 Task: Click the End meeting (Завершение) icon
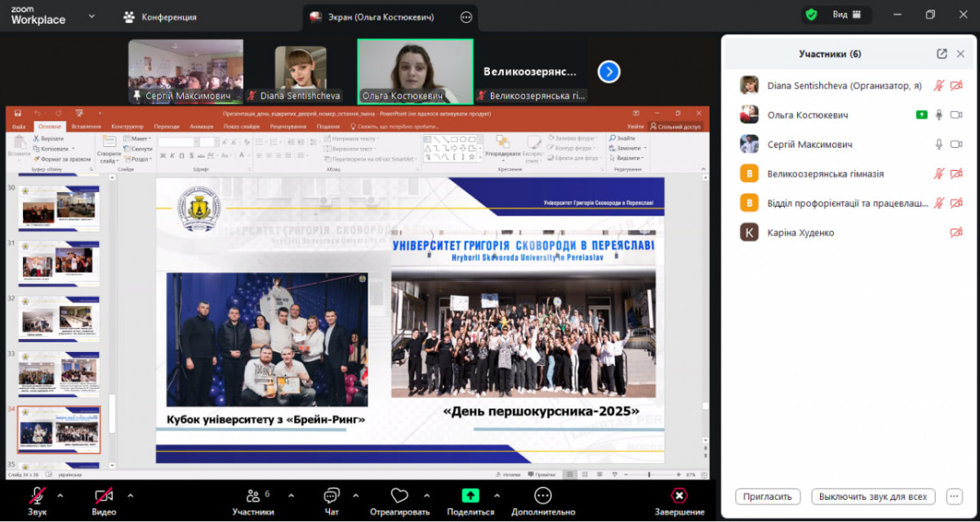pyautogui.click(x=679, y=495)
